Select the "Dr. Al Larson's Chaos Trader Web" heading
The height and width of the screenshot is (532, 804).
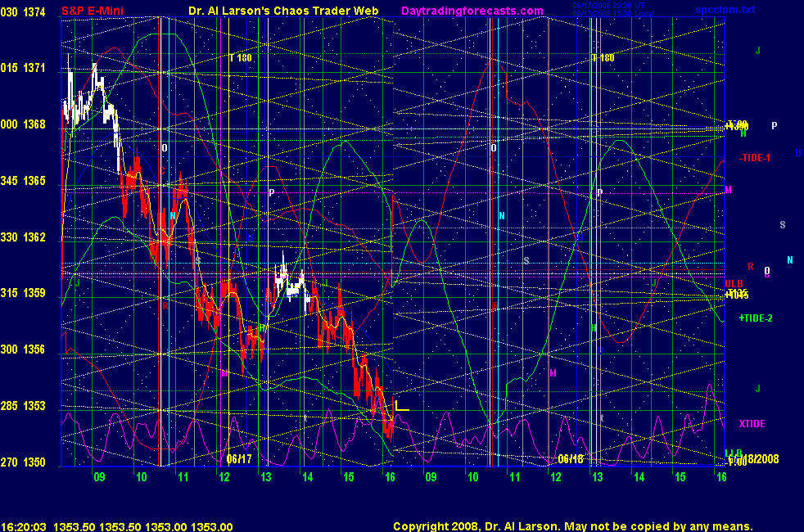pos(283,11)
